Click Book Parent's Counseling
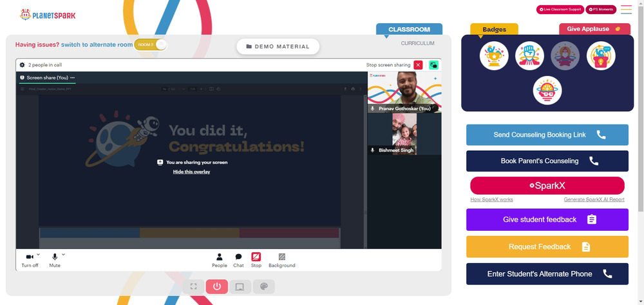The height and width of the screenshot is (305, 644). [x=547, y=161]
